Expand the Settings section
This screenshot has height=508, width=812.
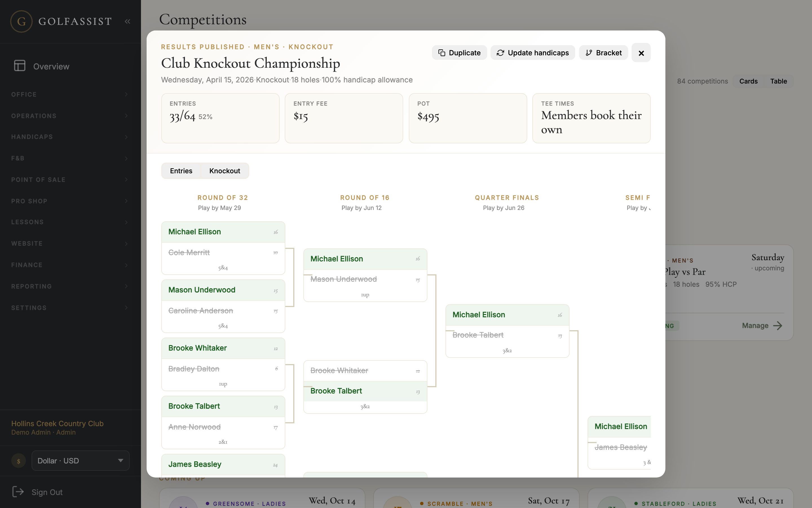[x=70, y=307]
